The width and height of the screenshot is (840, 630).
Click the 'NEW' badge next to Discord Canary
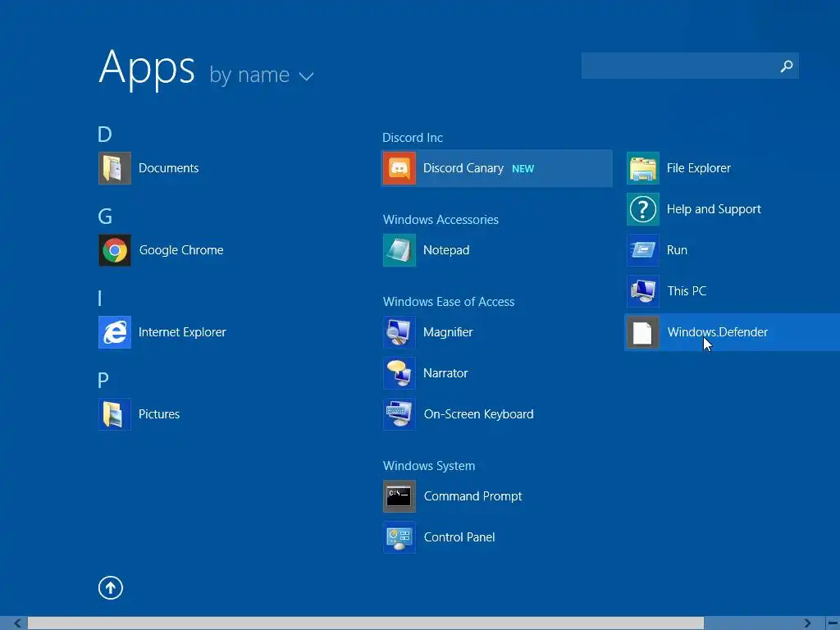point(523,169)
